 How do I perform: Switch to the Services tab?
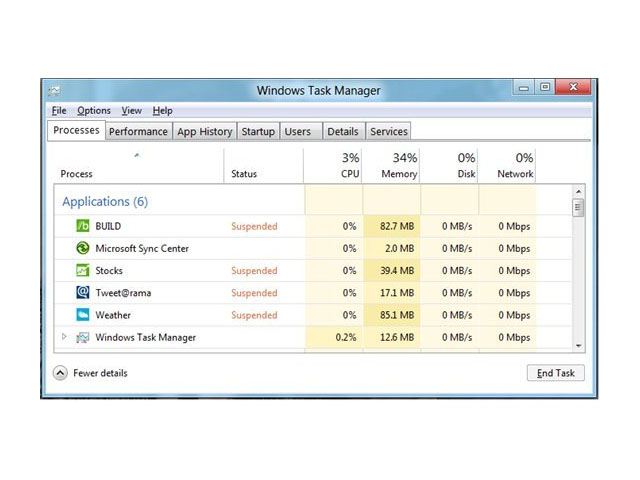[389, 131]
